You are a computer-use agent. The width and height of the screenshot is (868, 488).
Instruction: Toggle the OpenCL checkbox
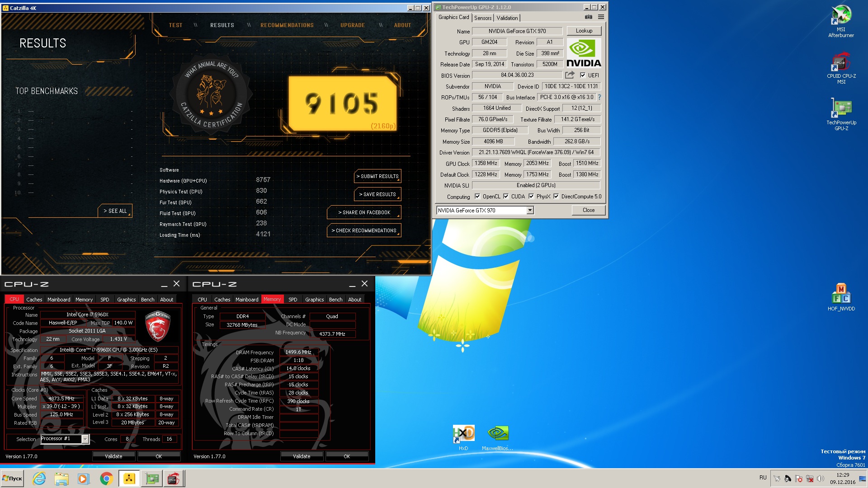pyautogui.click(x=477, y=197)
